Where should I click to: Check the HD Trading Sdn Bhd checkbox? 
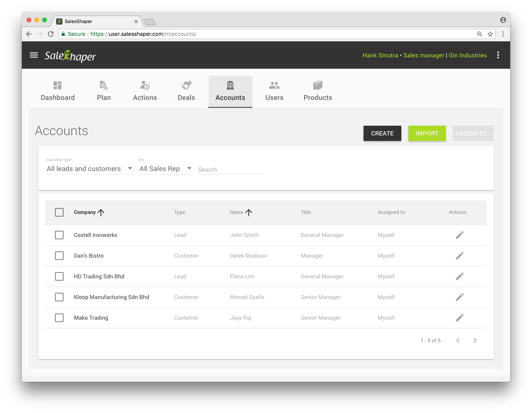[x=59, y=276]
